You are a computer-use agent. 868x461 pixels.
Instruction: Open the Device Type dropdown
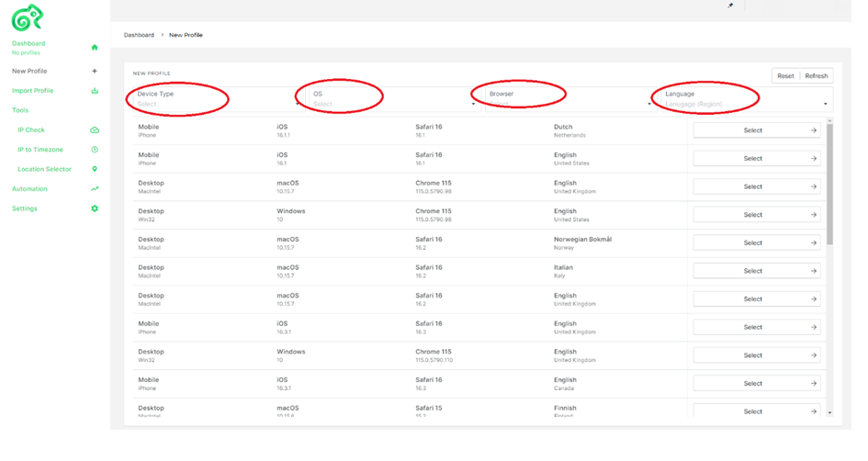218,99
